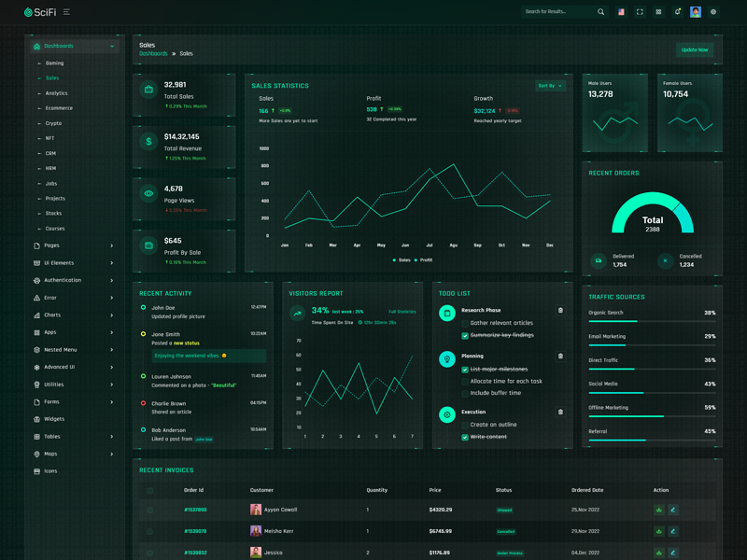Open order #1537890 link
This screenshot has width=747, height=560.
[x=195, y=510]
